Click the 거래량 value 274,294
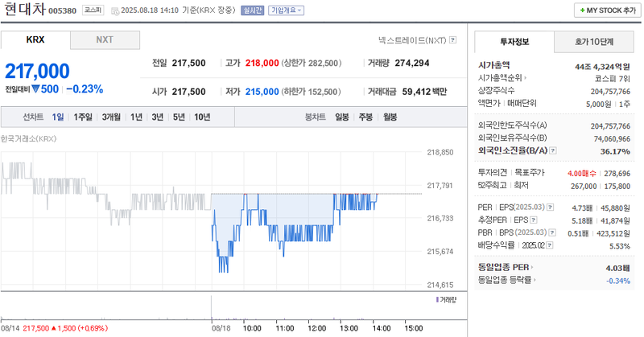Viewport: 644px width, 337px height. (x=412, y=63)
